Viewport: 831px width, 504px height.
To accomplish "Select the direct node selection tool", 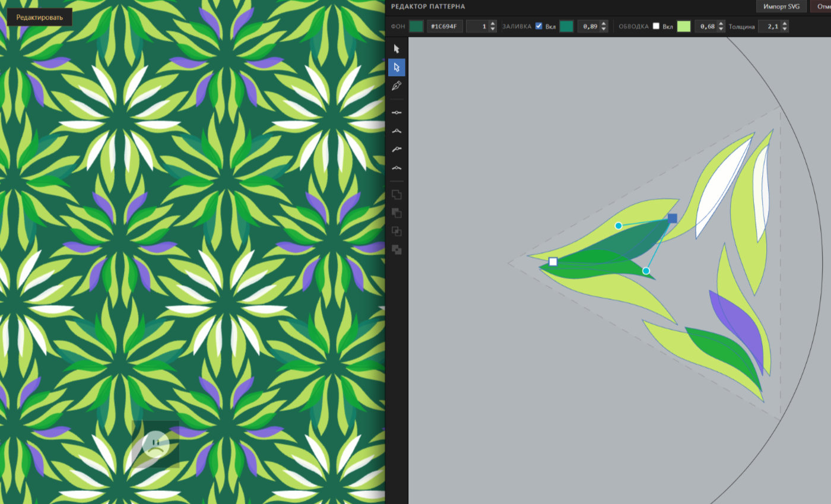I will pos(397,67).
